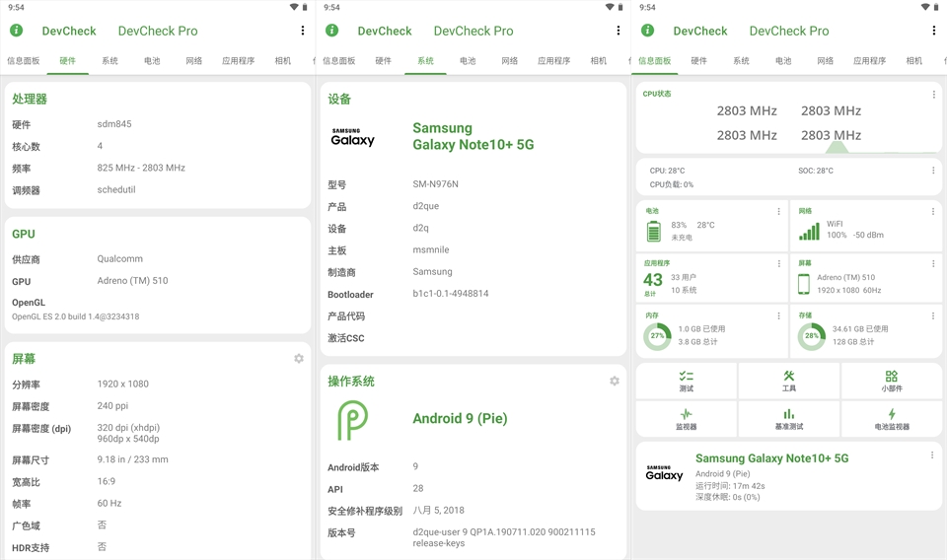Select the underlined active 硬件 tab
The image size is (947, 560).
click(x=67, y=61)
